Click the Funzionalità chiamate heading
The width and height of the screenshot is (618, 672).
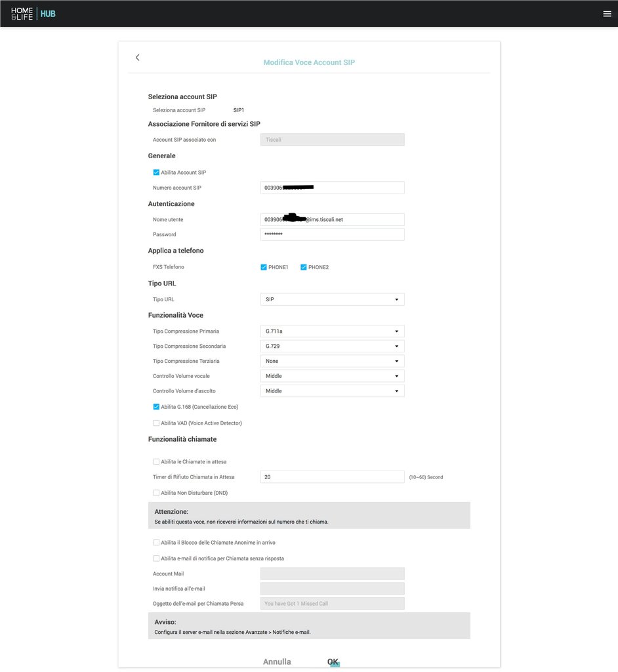pos(182,439)
